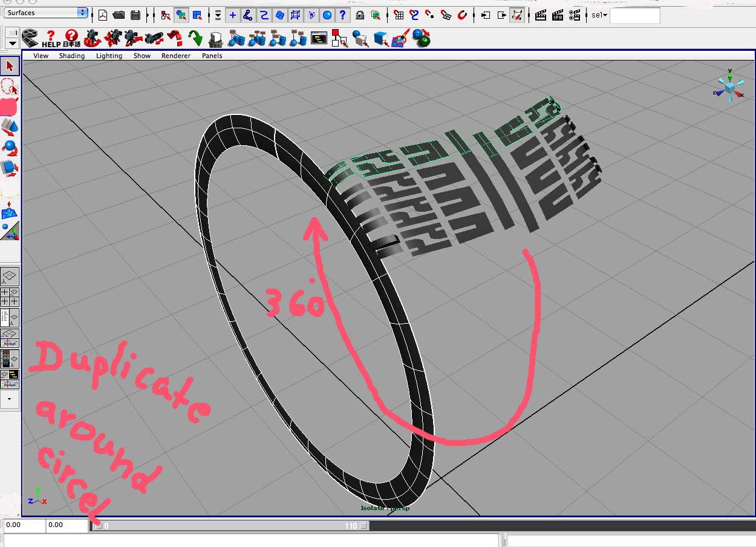Enable snap to curves magnet

pyautogui.click(x=414, y=15)
